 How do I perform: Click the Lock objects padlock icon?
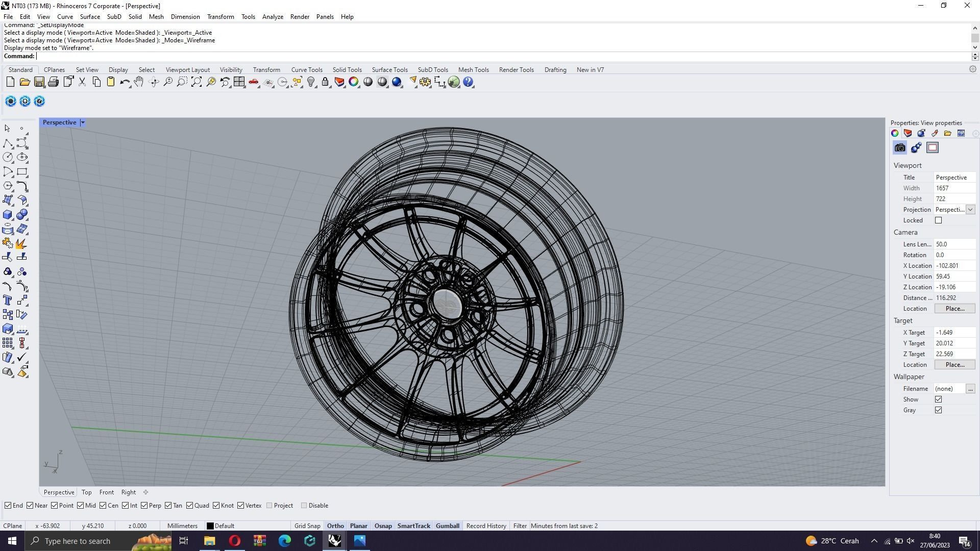pyautogui.click(x=325, y=82)
